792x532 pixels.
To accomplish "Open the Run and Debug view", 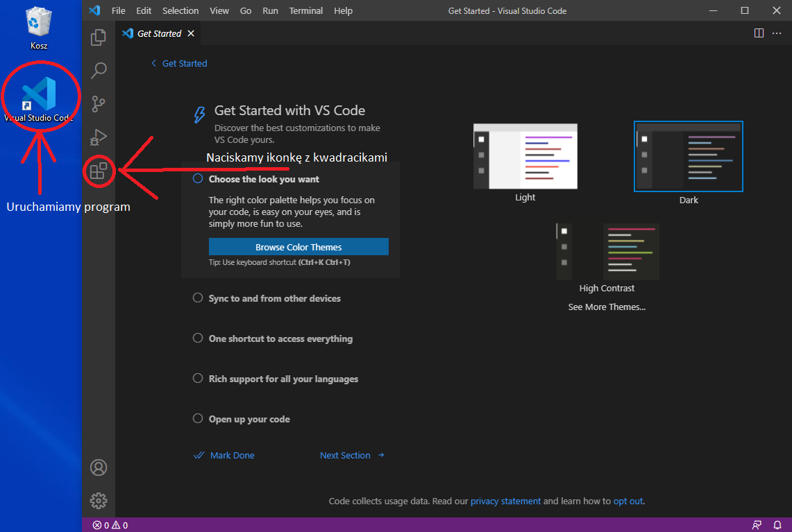I will coord(99,137).
